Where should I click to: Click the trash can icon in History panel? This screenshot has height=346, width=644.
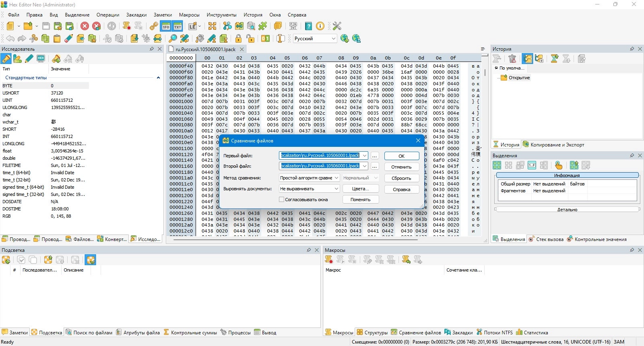512,59
